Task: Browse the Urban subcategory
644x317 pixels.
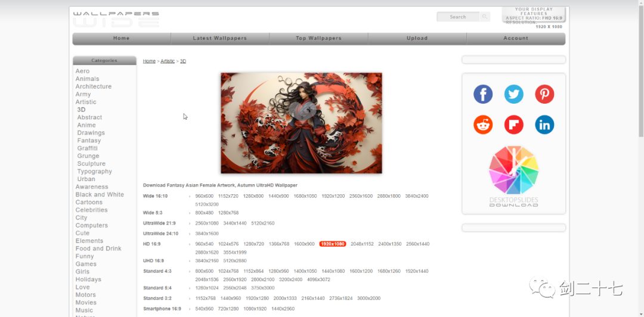Action: tap(86, 179)
